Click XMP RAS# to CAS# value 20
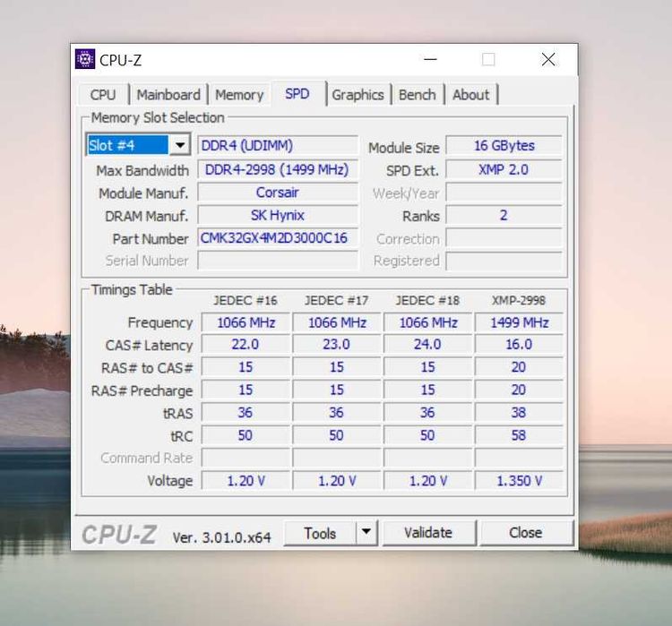The image size is (672, 626). pos(519,367)
